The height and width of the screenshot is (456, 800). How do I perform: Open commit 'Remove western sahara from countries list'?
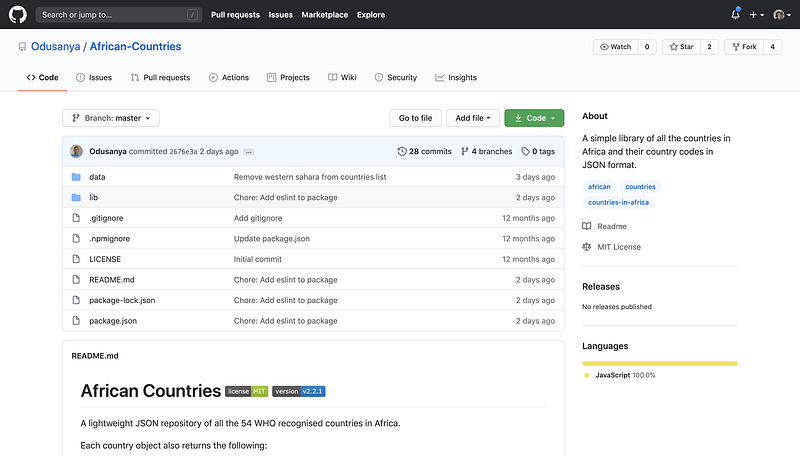[x=310, y=177]
